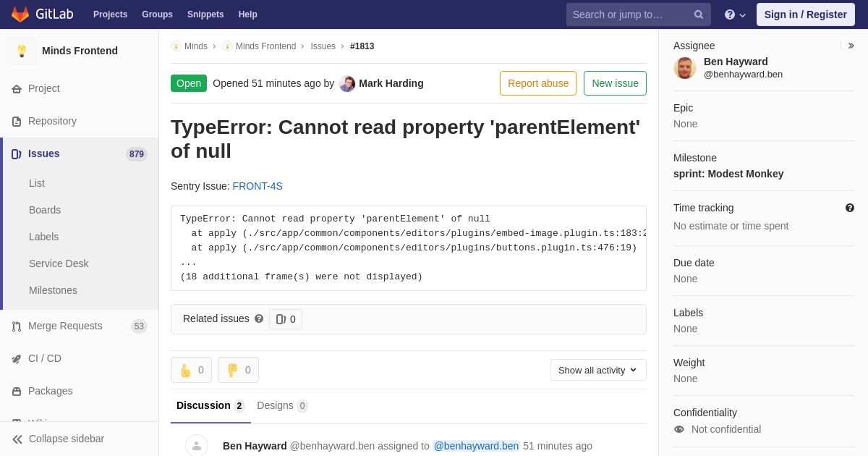Click the green Open status badge
This screenshot has height=456, width=868.
coord(189,83)
